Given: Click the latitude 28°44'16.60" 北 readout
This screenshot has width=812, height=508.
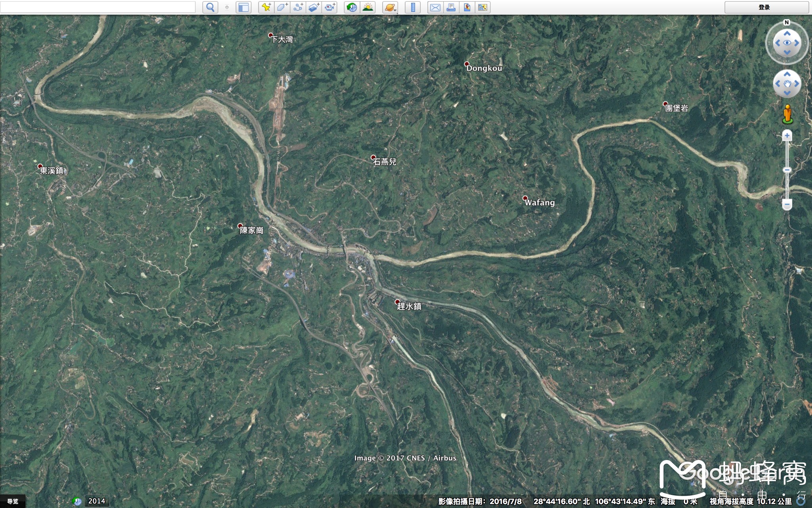Looking at the screenshot, I should (561, 501).
